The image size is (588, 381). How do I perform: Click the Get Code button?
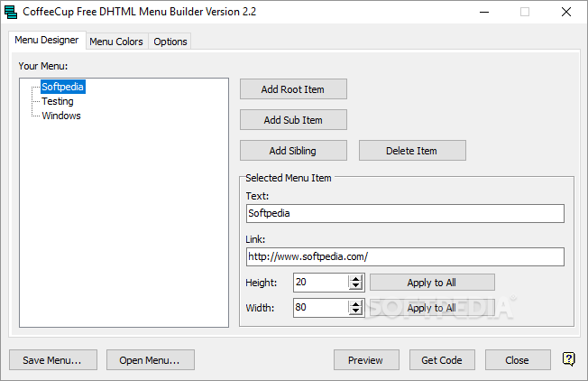[x=442, y=360]
